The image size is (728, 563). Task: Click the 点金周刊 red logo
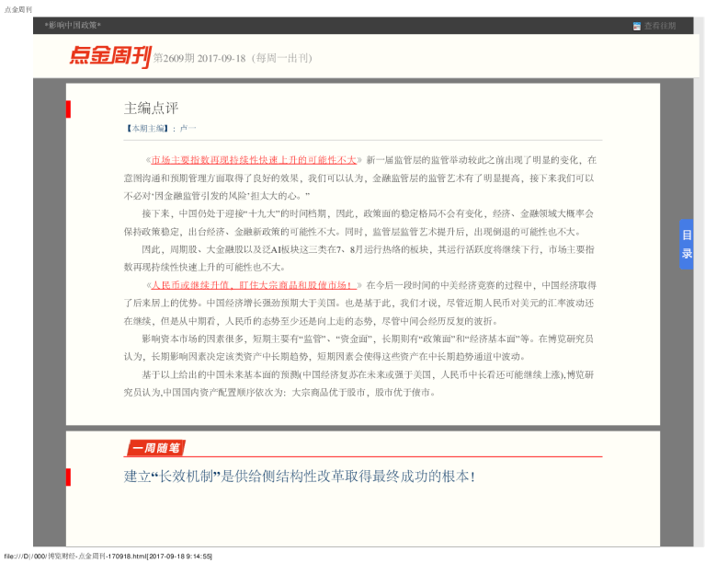(x=110, y=57)
